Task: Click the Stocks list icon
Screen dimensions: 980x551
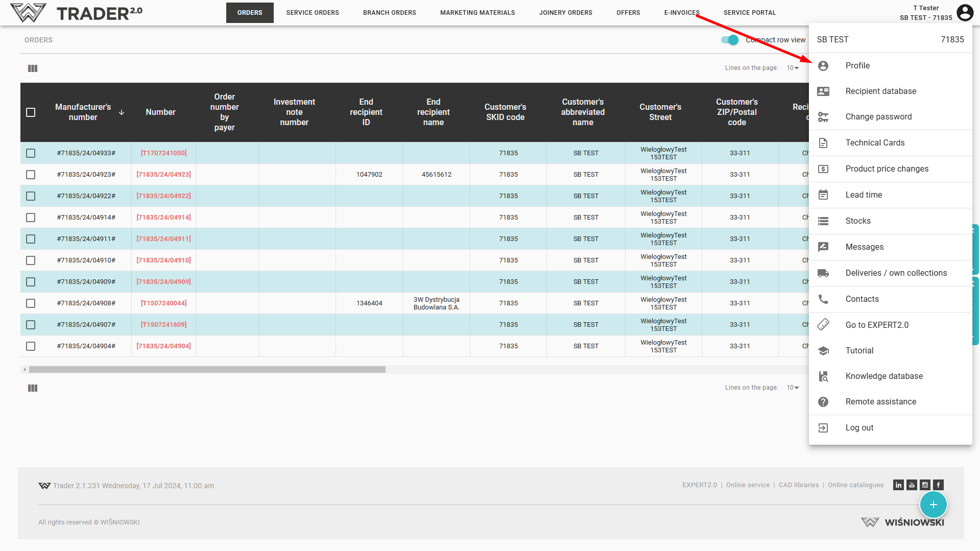Action: 823,221
